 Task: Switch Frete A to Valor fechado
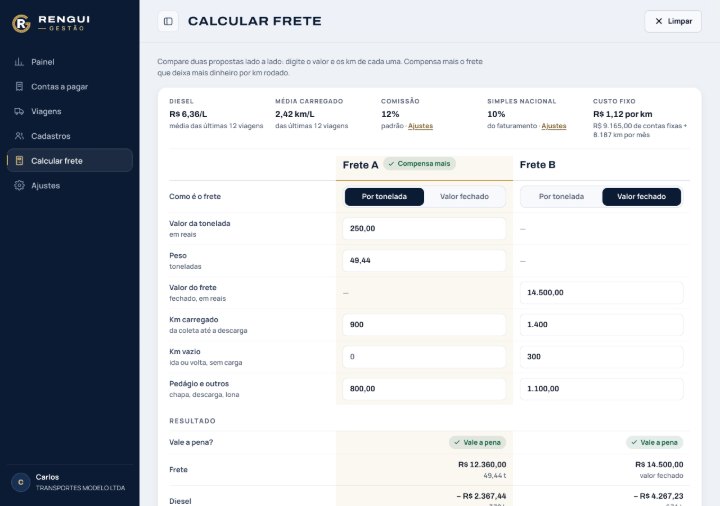click(x=464, y=197)
